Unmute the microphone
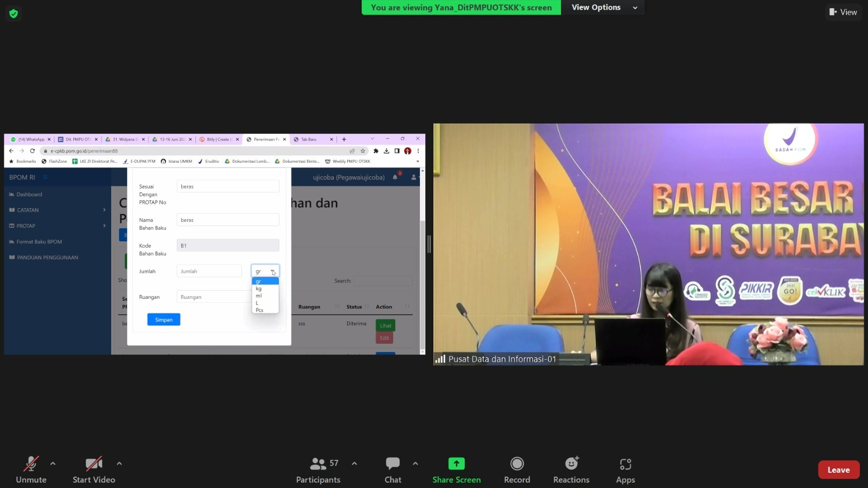The width and height of the screenshot is (868, 488). click(31, 470)
